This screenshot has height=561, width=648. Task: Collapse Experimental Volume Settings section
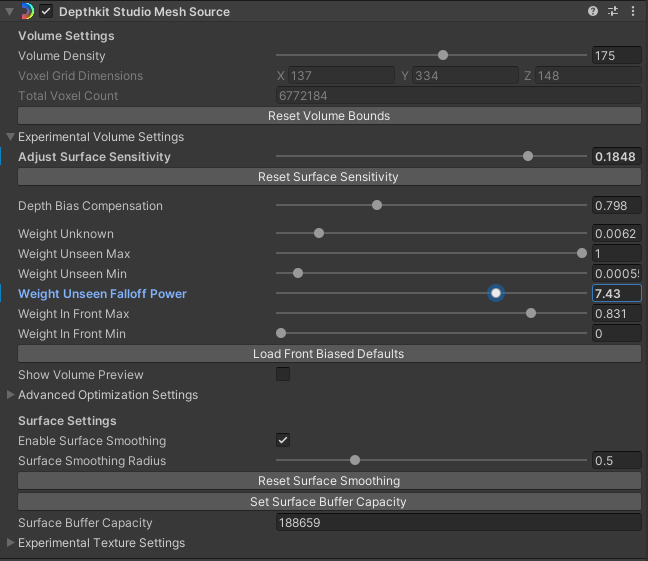point(11,137)
